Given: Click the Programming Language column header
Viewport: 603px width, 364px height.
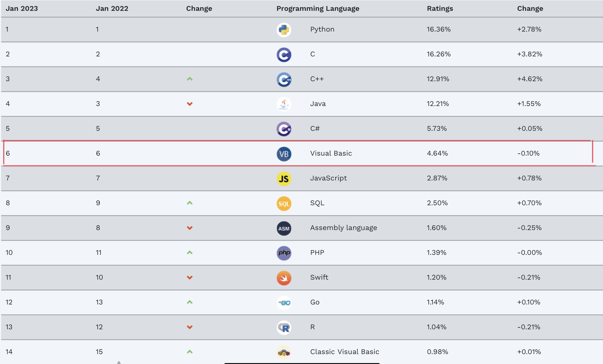Looking at the screenshot, I should [x=318, y=9].
